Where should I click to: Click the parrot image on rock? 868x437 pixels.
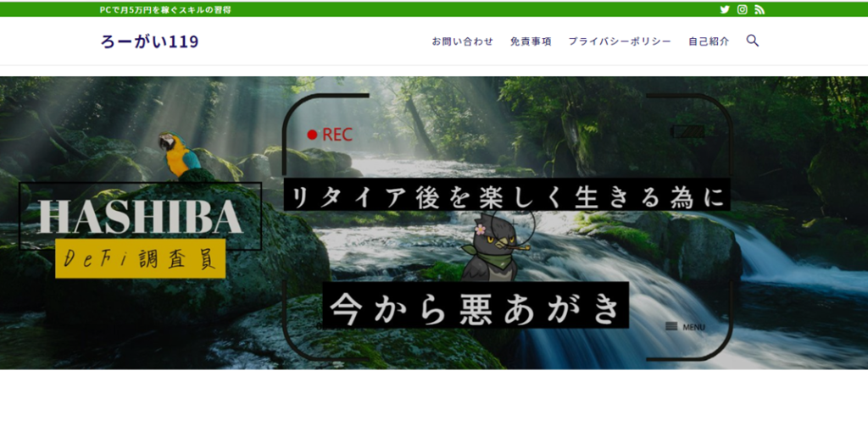(x=179, y=154)
